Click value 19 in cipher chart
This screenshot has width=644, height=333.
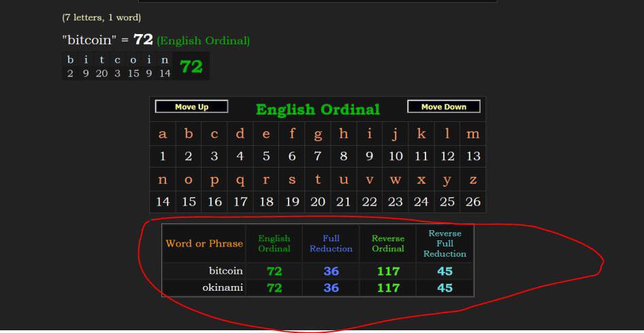[291, 202]
